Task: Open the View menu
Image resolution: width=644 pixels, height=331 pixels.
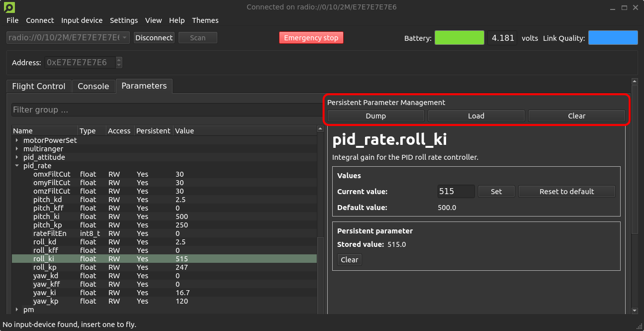Action: 153,20
